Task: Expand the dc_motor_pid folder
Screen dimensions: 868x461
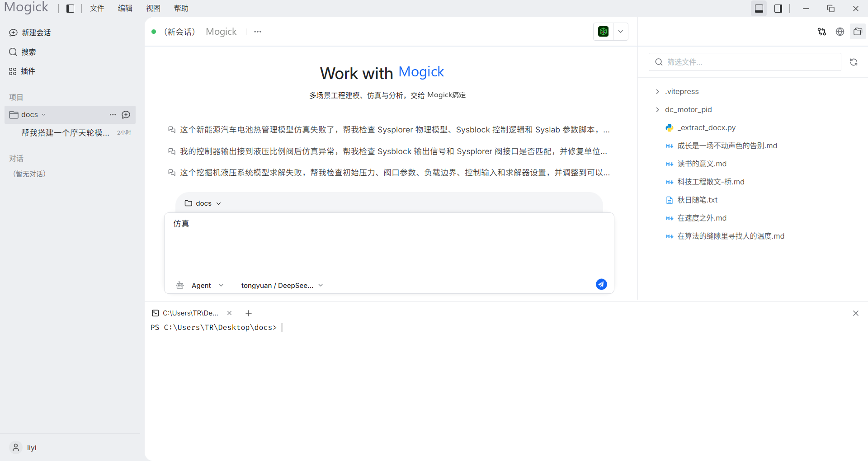Action: tap(684, 109)
